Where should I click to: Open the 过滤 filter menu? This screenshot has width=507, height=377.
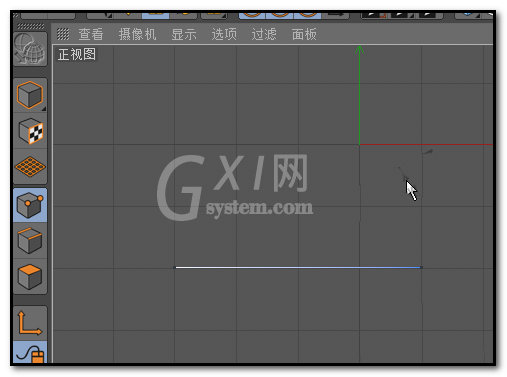[264, 34]
